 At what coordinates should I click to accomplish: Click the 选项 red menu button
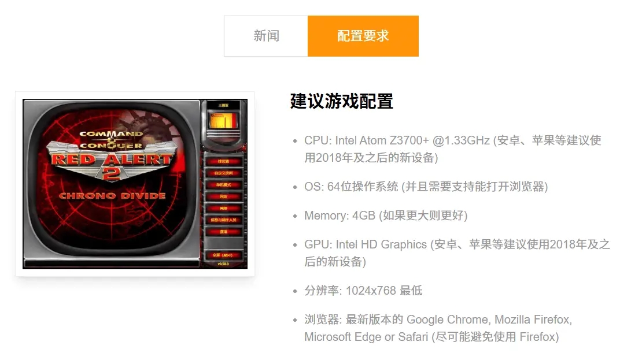pos(223,232)
